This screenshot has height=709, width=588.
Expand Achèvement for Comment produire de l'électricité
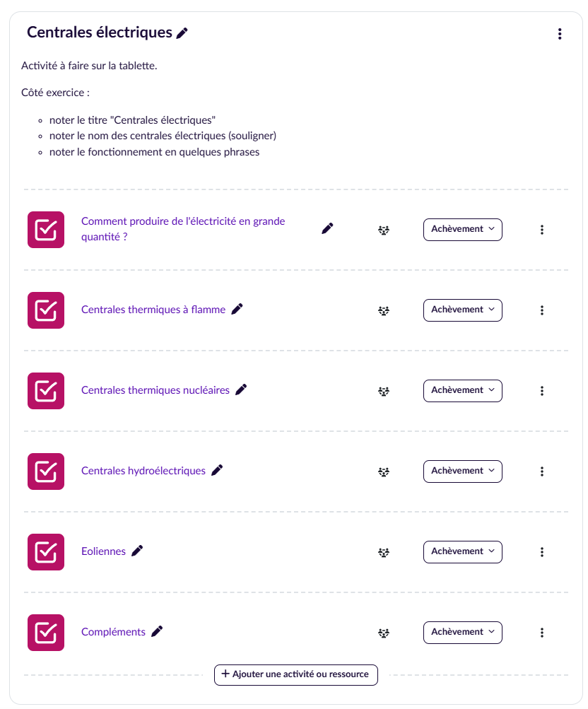pyautogui.click(x=462, y=230)
